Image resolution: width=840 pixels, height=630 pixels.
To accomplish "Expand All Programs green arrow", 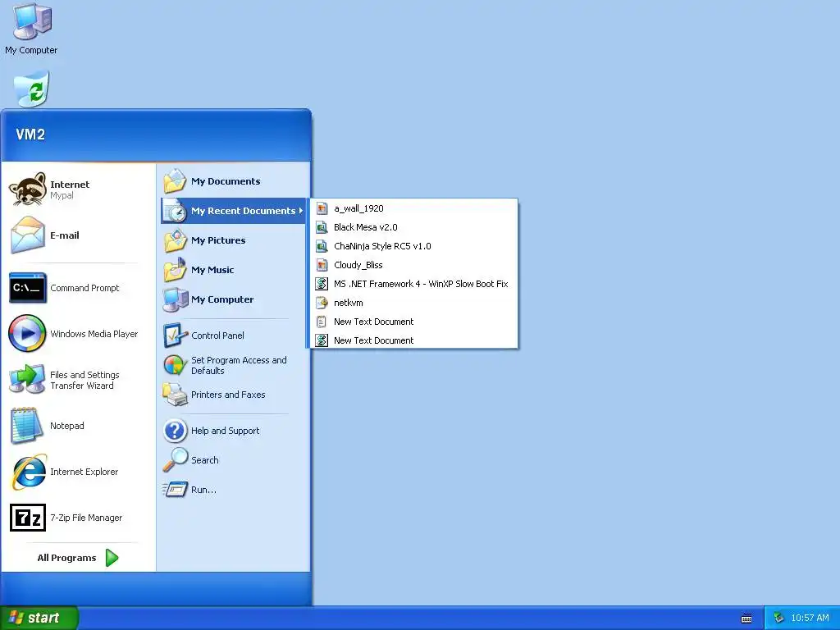I will coord(112,558).
